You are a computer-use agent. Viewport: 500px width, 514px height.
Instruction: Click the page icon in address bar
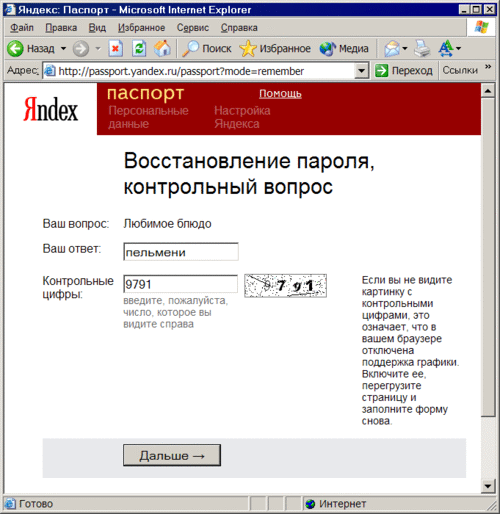click(x=50, y=71)
